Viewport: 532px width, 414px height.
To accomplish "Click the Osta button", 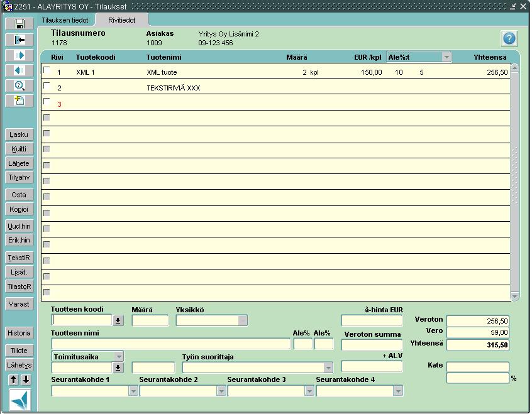I will pyautogui.click(x=19, y=195).
